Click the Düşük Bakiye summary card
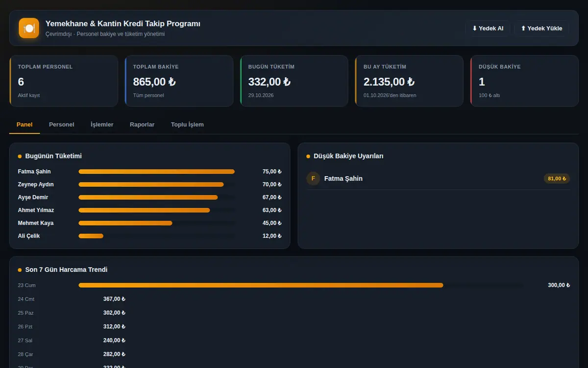 tap(524, 81)
